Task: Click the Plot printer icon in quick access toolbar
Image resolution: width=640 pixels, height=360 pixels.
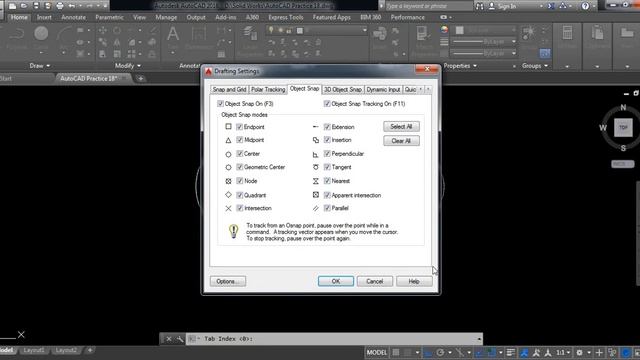Action: point(60,6)
